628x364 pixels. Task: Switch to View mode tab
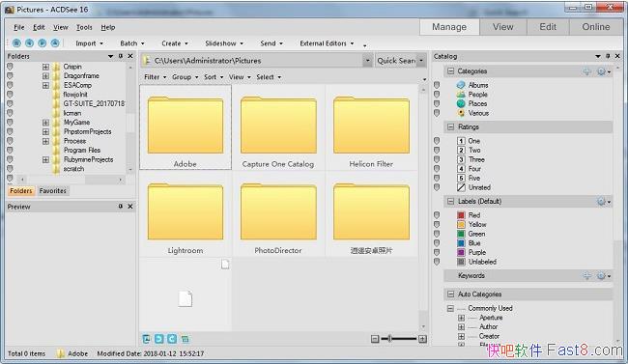click(503, 27)
